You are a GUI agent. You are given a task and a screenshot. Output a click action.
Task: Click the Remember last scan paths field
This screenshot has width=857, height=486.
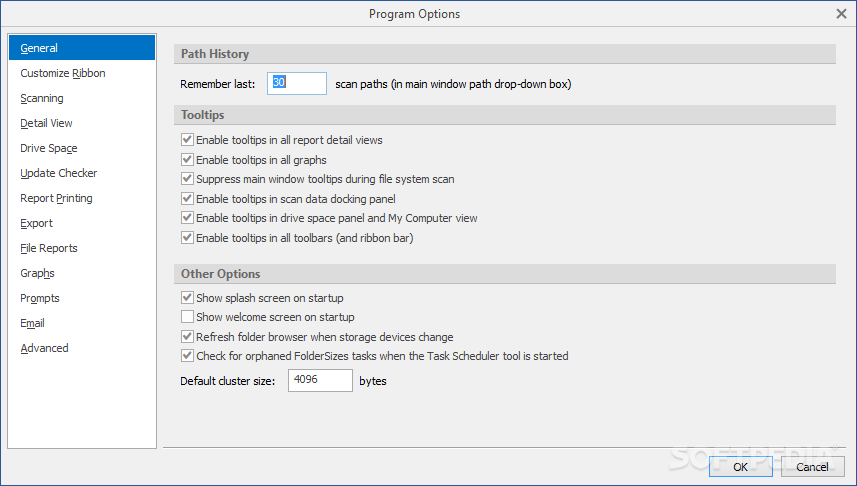coord(297,84)
